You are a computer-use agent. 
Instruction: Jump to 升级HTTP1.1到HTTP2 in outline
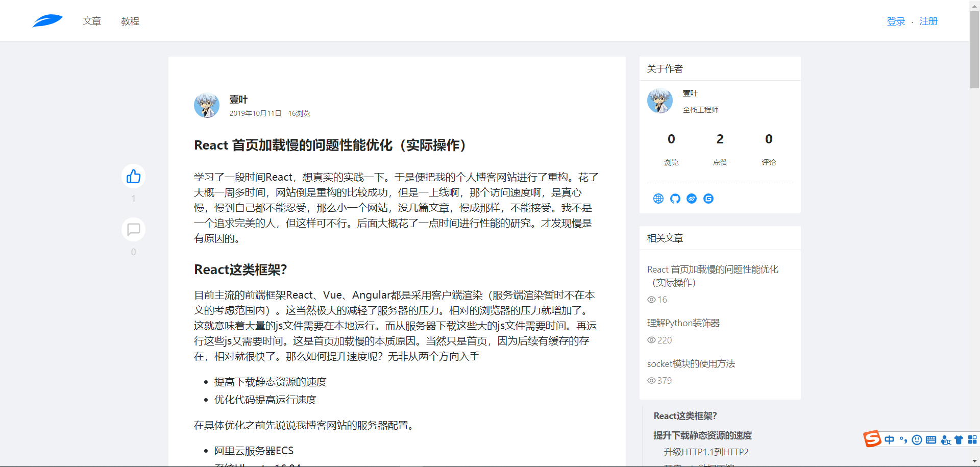[x=706, y=452]
